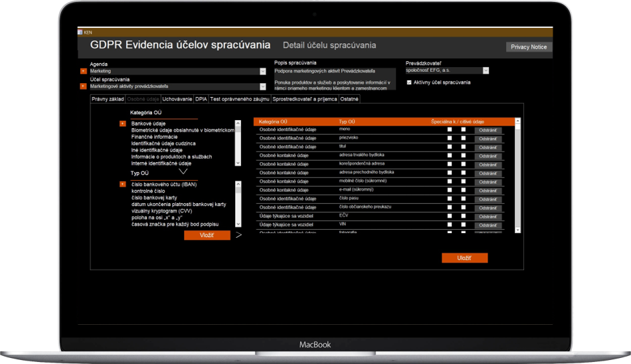
Task: Click scroll-down arrow of the Kategória OÚ list
Action: [x=238, y=163]
